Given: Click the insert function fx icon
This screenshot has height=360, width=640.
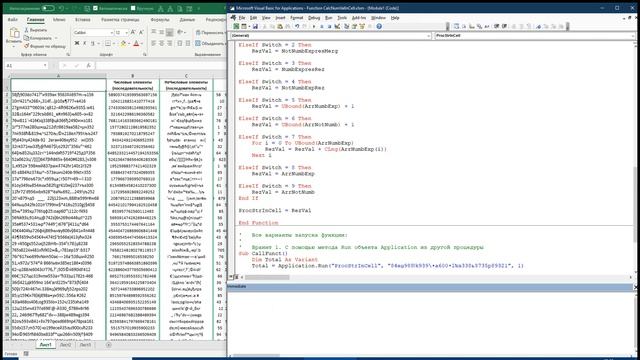Looking at the screenshot, I should [89, 65].
